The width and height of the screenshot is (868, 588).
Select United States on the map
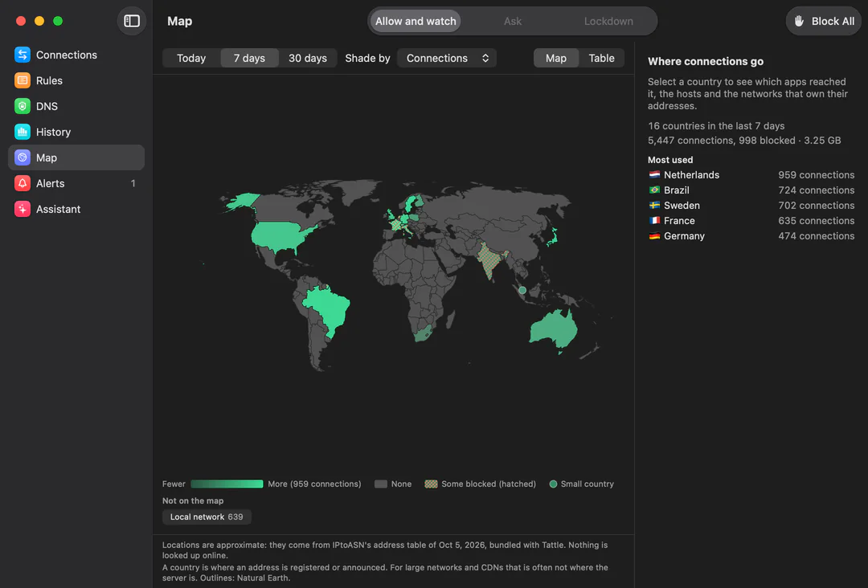(278, 235)
